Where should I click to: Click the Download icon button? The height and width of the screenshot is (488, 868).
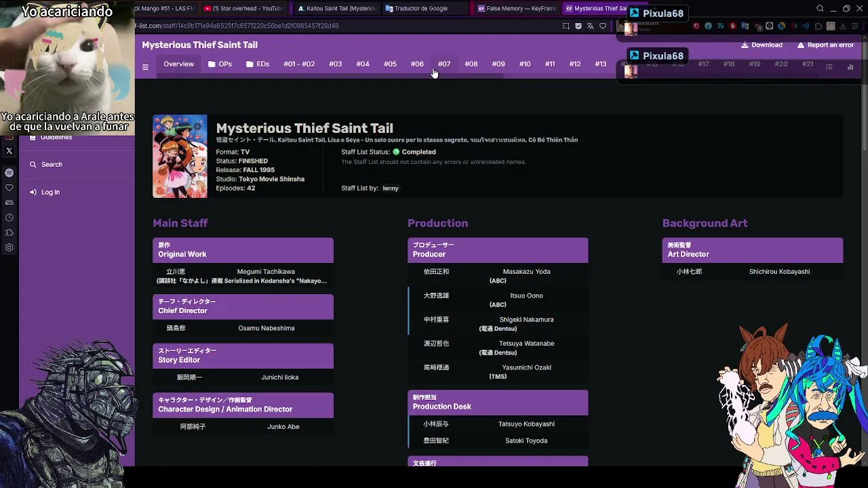[745, 45]
